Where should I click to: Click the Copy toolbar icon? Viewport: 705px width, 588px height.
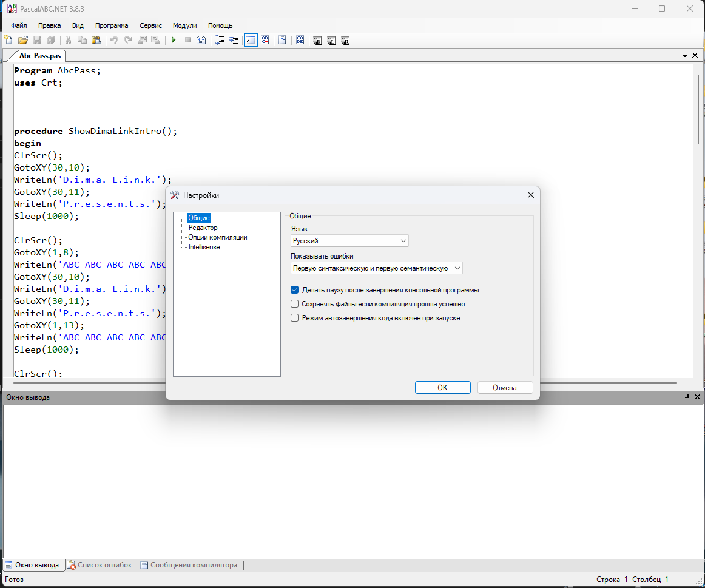tap(83, 40)
